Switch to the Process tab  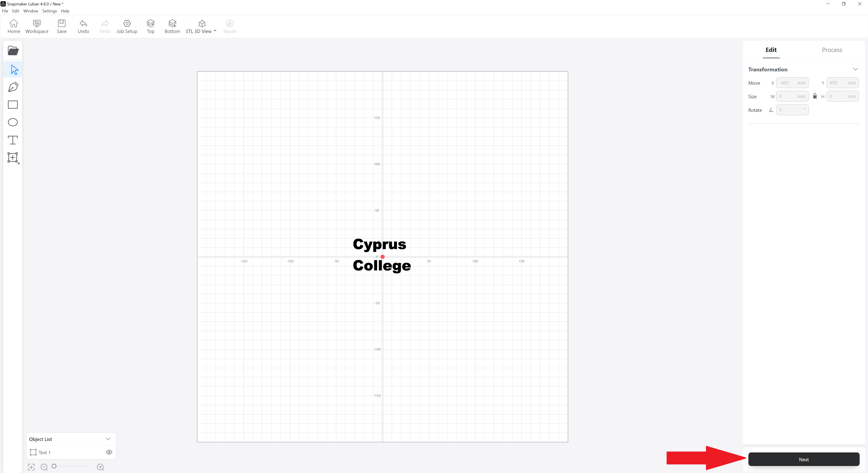tap(832, 50)
